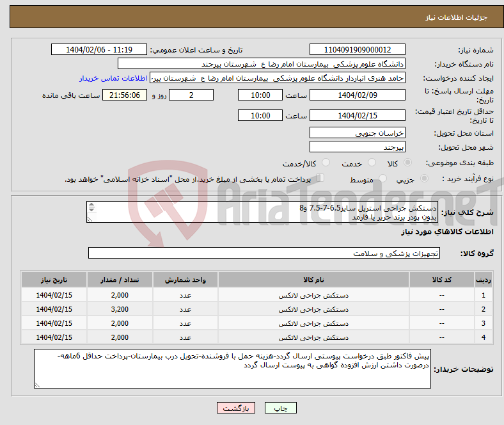Screen dimensions: 504x425
Task: Select the جزیی purchase type radio
Action: coord(424,178)
